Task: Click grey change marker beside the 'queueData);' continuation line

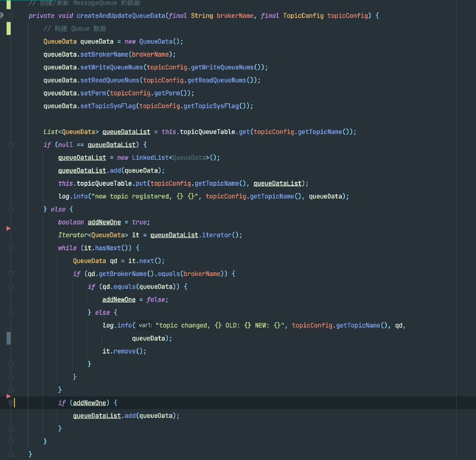Action: [x=9, y=338]
